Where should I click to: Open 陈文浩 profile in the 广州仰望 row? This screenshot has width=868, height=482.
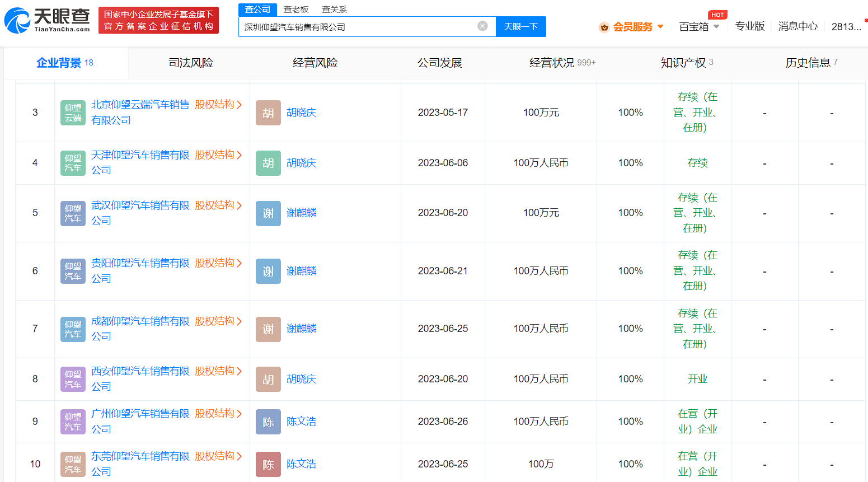tap(302, 422)
